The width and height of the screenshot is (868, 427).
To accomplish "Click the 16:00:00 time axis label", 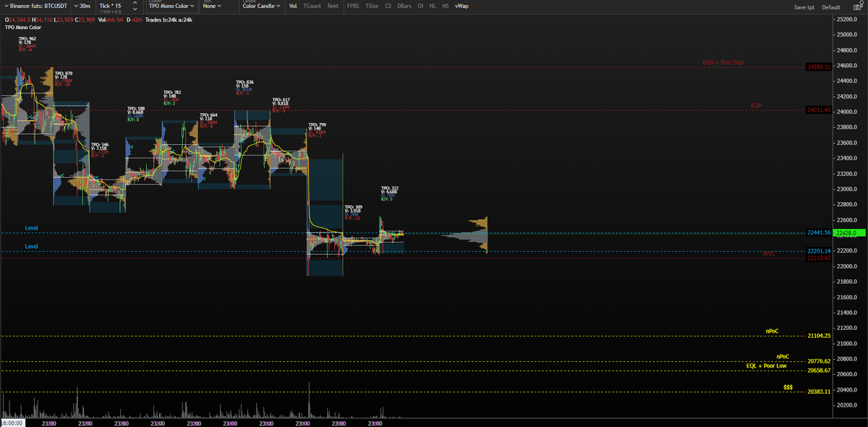I will [13, 423].
